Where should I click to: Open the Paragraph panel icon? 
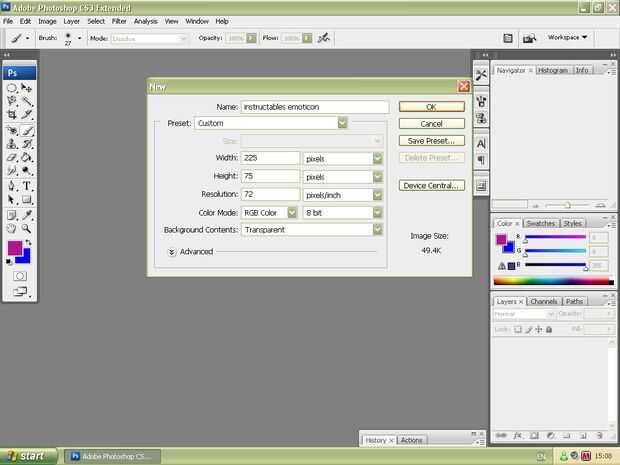tap(481, 160)
